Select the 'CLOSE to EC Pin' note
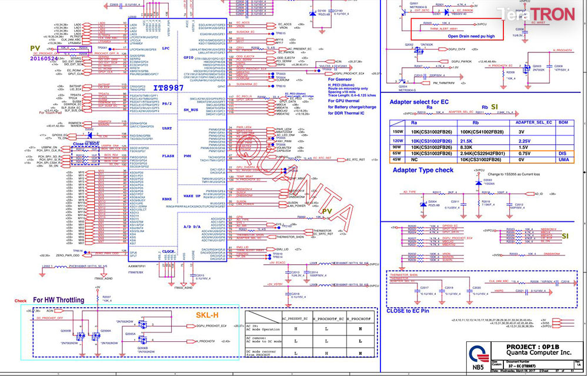This screenshot has height=376, width=588. 407,311
